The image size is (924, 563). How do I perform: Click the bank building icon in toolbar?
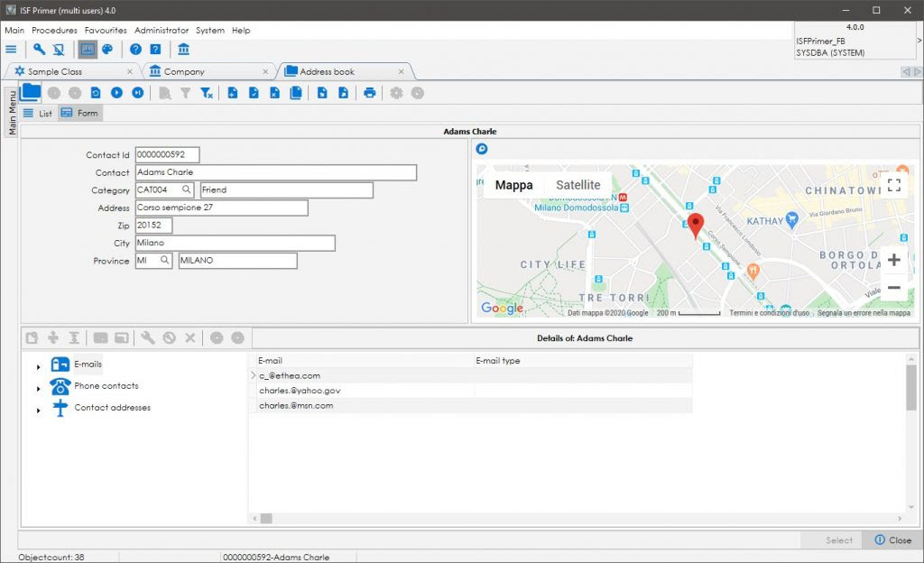pyautogui.click(x=184, y=49)
